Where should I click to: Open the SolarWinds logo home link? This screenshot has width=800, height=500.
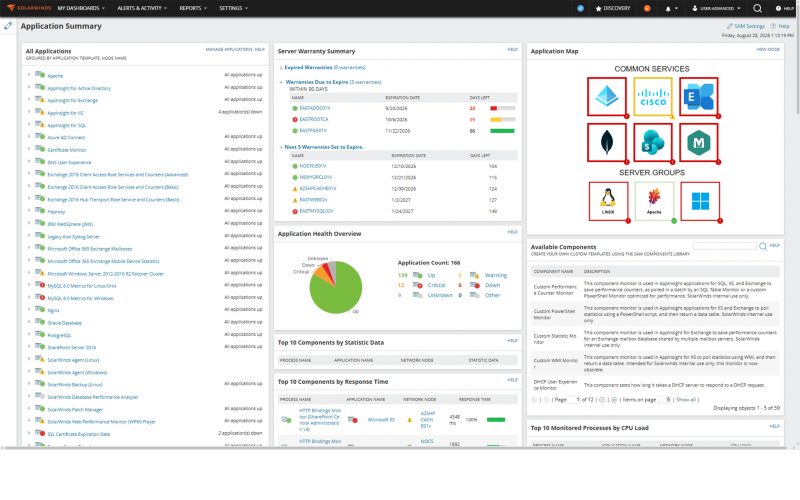click(29, 8)
